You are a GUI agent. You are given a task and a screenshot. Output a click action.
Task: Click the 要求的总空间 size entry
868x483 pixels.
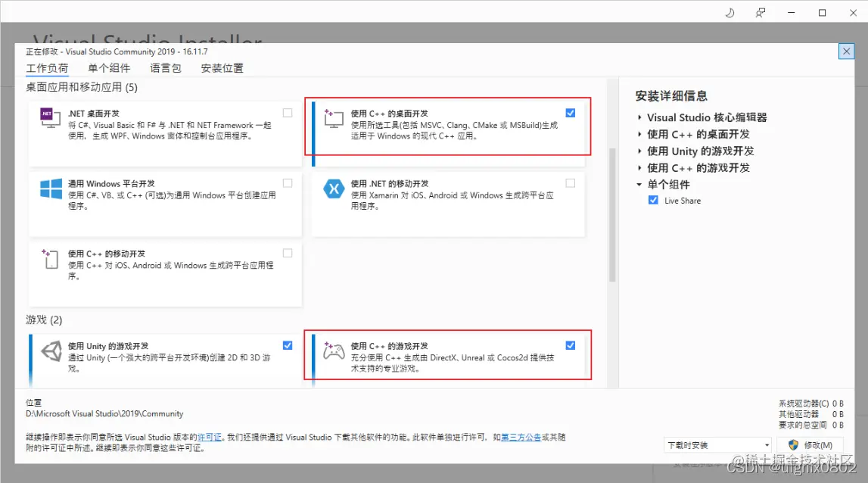(811, 425)
